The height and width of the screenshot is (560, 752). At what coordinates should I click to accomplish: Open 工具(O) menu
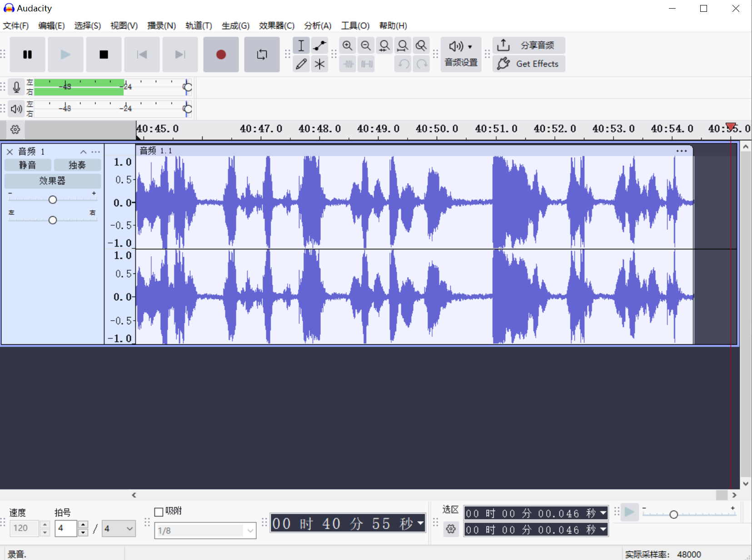355,25
